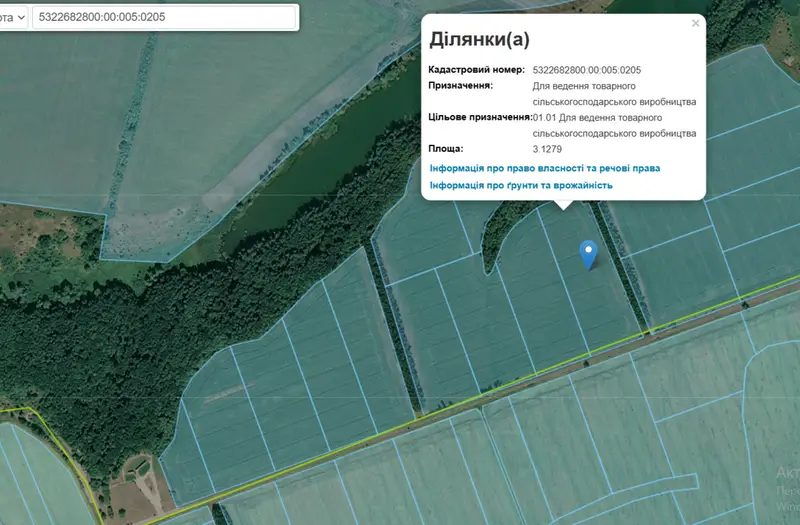Image resolution: width=800 pixels, height=525 pixels.
Task: Select the area value 3.1279
Action: click(547, 149)
